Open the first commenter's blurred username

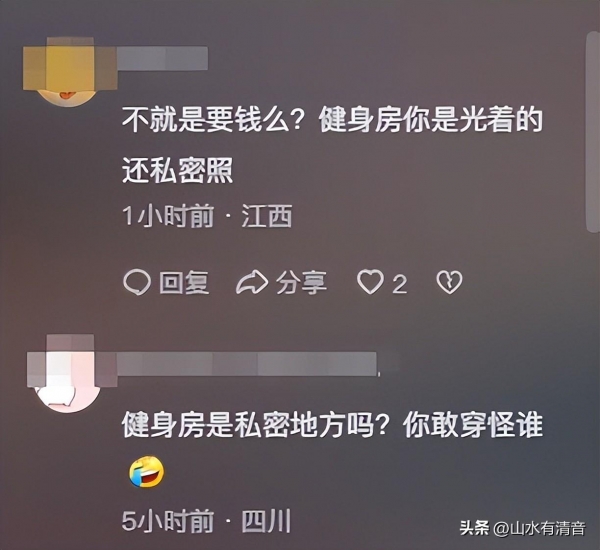click(x=163, y=59)
